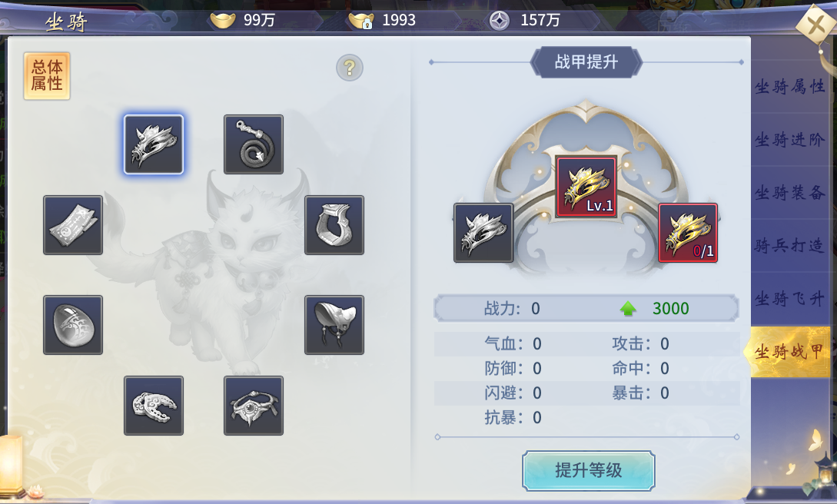837x504 pixels.
Task: Select the gem necklace armor slot
Action: [x=254, y=406]
